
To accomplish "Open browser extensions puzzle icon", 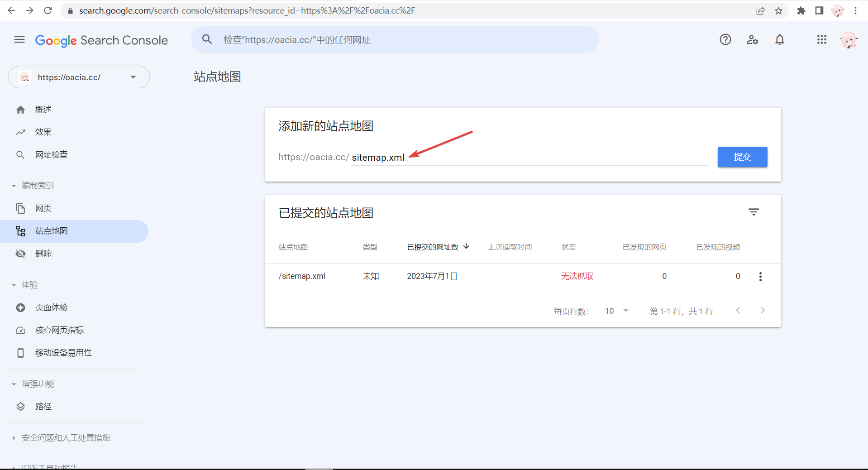I will [801, 11].
